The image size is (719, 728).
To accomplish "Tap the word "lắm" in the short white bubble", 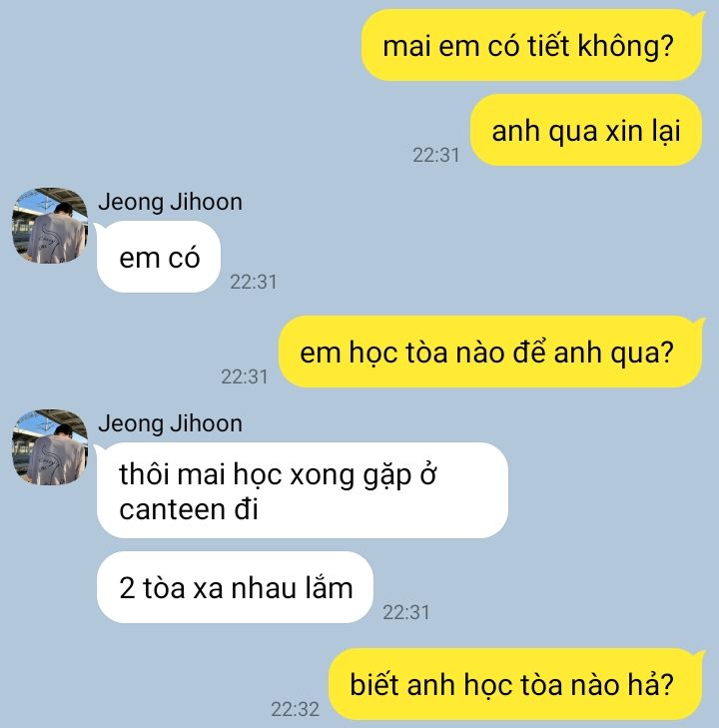I will tap(330, 588).
